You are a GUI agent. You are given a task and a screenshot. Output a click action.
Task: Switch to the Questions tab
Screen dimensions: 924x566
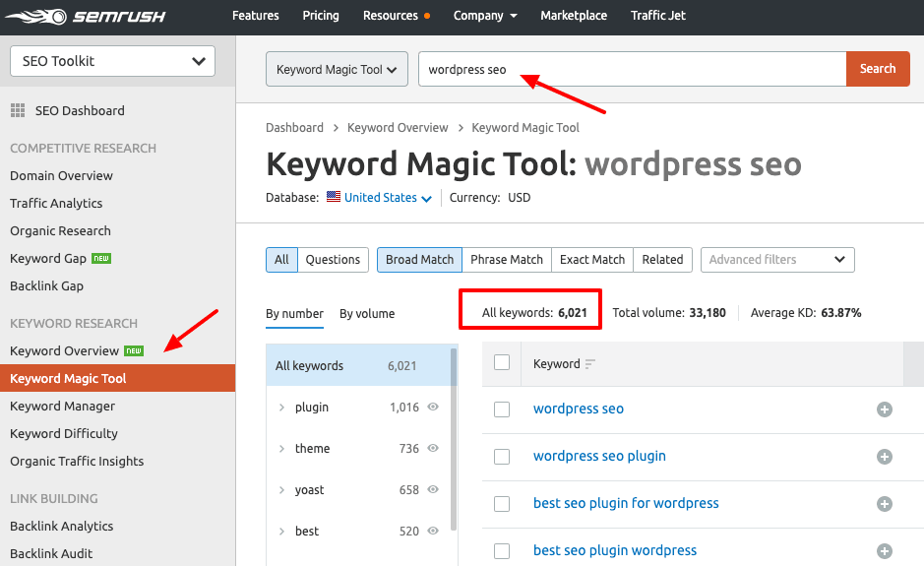pos(333,260)
